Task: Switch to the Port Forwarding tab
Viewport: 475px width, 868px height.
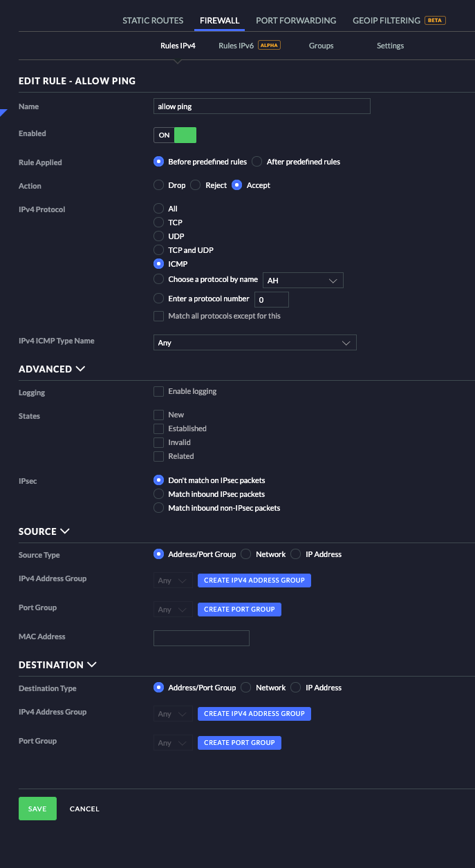Action: [296, 21]
